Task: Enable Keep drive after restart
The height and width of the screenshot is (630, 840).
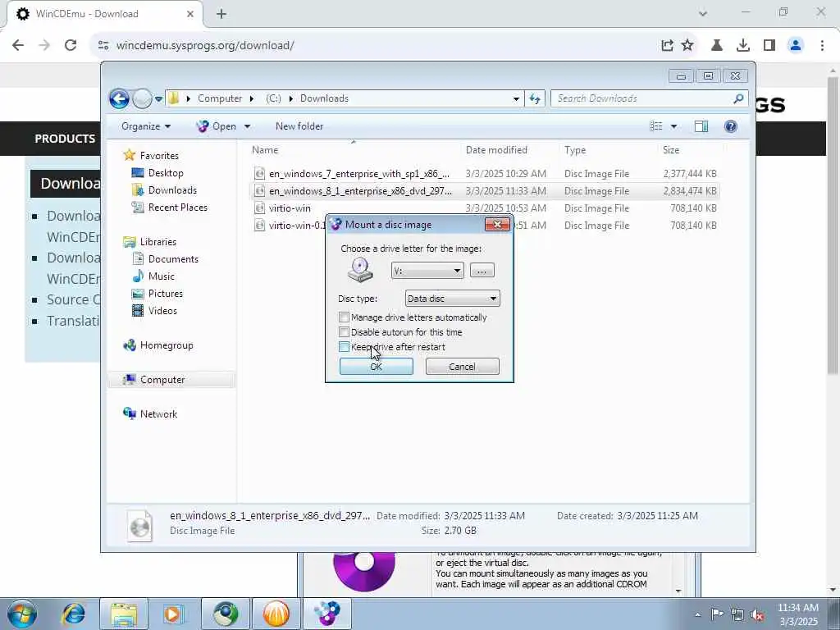Action: coord(344,347)
